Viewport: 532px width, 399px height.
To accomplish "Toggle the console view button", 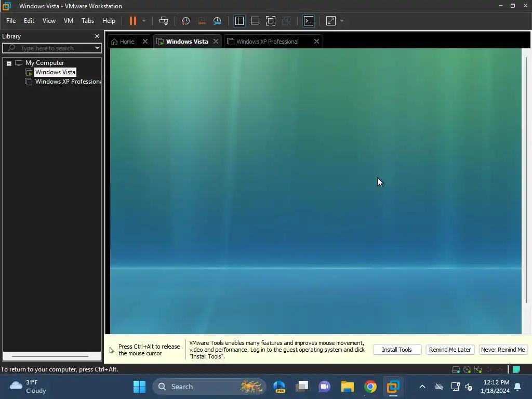I will pyautogui.click(x=309, y=21).
